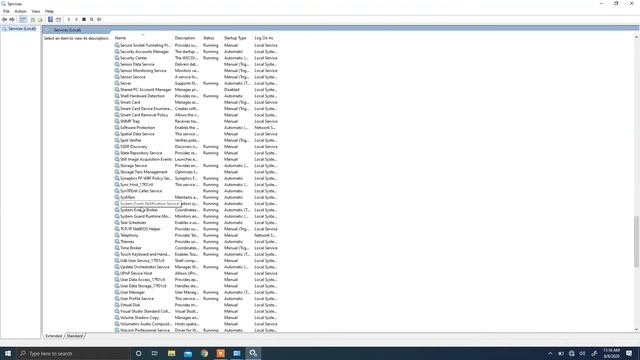Screen dimensions: 640x360
Task: Open Google Chrome from the taskbar
Action: 204,353
